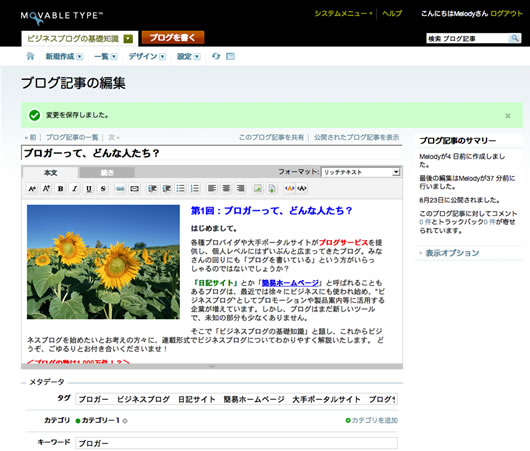Select the ビジネスブログの基礎知識 blog tab
This screenshot has height=451, width=530.
(x=73, y=39)
